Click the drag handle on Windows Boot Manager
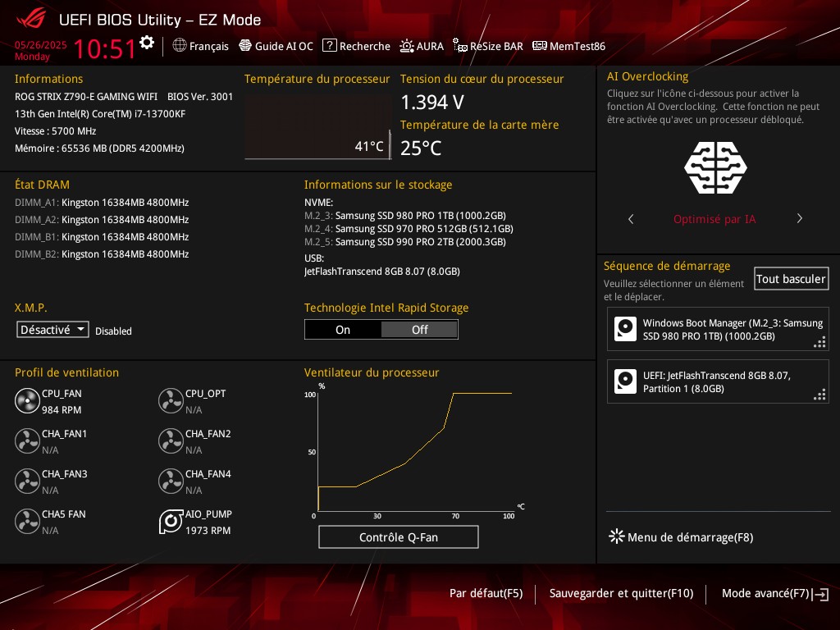The image size is (840, 630). [819, 342]
